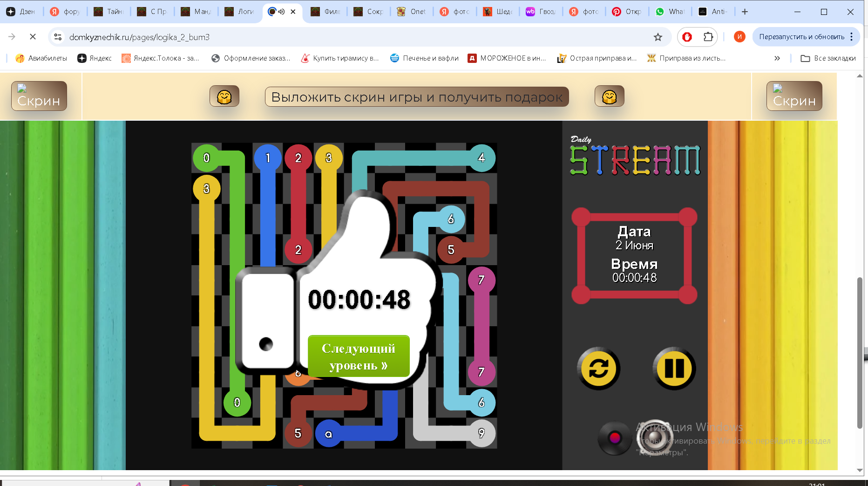Switch to the Дзен tab
This screenshot has height=486, width=868.
[x=22, y=12]
